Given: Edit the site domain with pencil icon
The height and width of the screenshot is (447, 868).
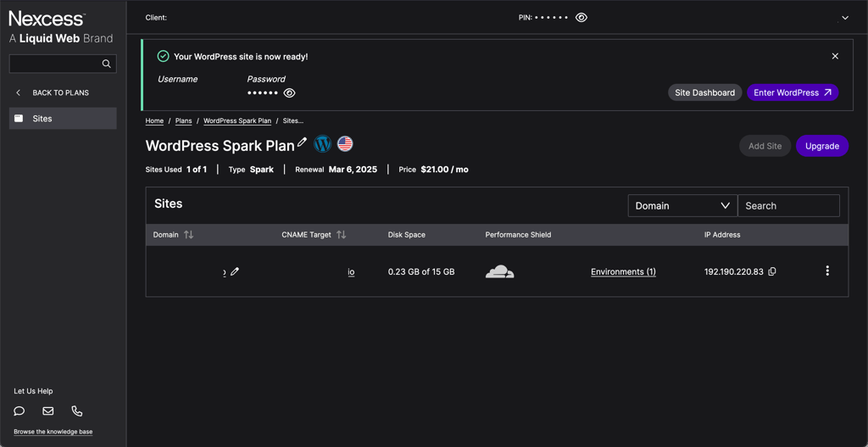Looking at the screenshot, I should [235, 271].
